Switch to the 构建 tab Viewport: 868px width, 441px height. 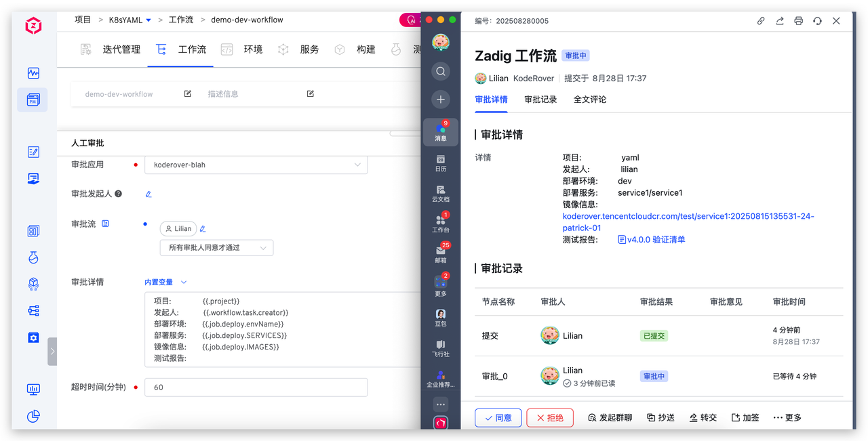click(355, 49)
